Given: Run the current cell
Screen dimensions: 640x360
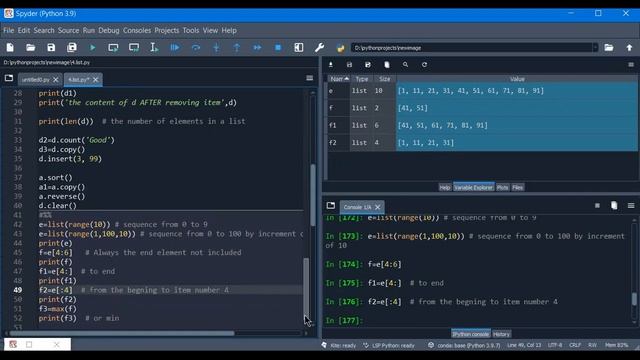Looking at the screenshot, I should (x=113, y=48).
